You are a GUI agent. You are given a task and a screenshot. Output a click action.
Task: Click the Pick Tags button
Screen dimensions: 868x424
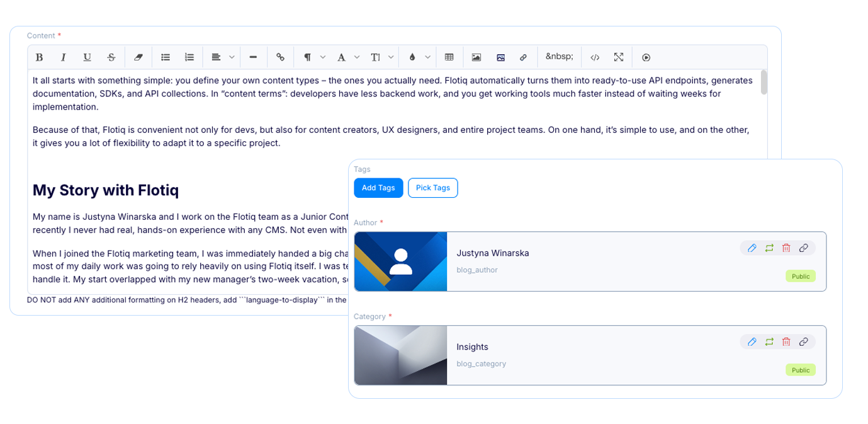[x=433, y=188]
